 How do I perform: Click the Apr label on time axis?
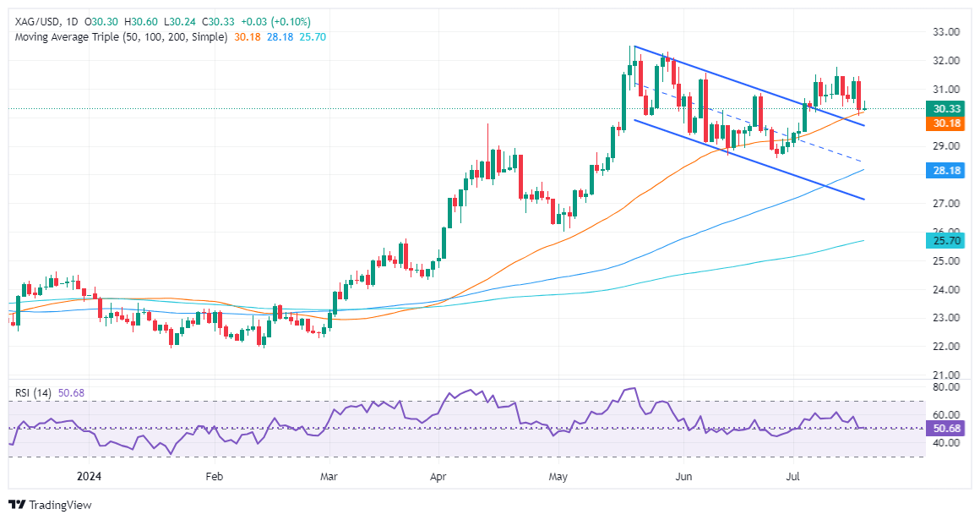(437, 476)
